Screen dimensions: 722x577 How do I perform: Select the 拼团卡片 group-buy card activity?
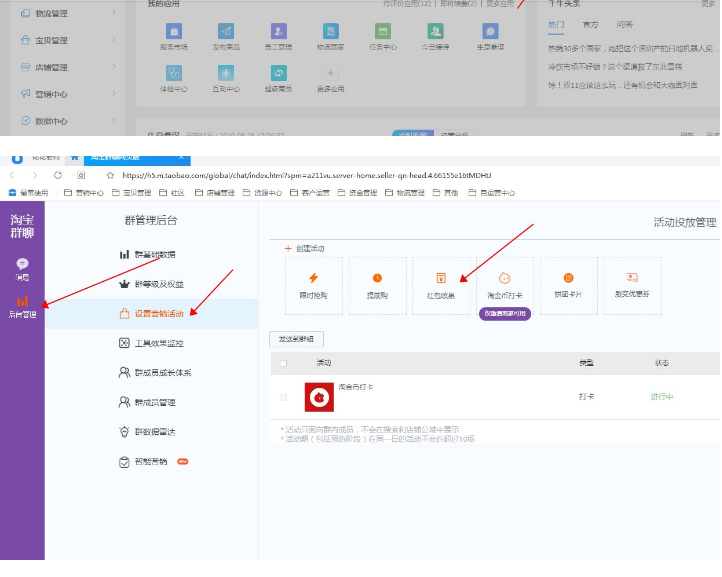tap(568, 285)
